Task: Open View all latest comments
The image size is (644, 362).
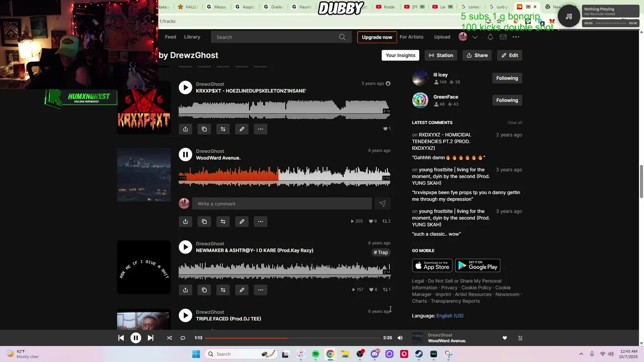Action: (x=515, y=123)
